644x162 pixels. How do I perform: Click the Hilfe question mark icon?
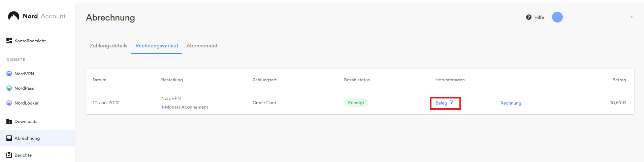[x=529, y=17]
